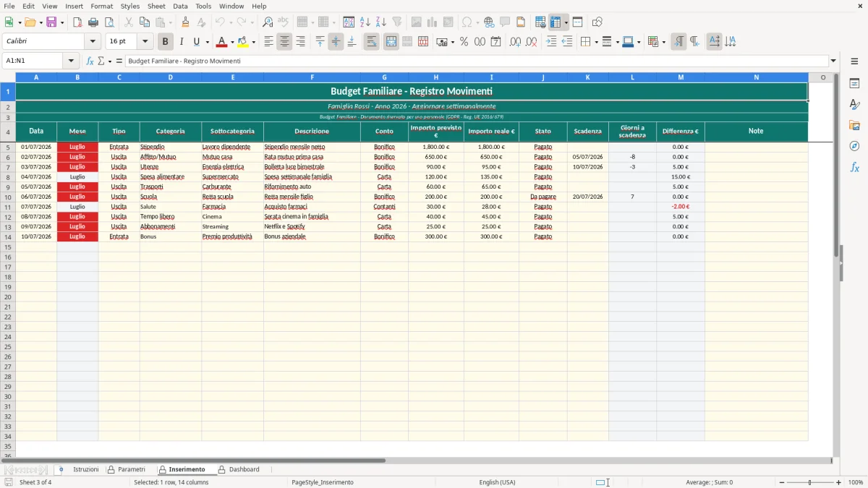The height and width of the screenshot is (488, 868).
Task: Toggle Center Horizontally alignment
Action: [x=284, y=42]
